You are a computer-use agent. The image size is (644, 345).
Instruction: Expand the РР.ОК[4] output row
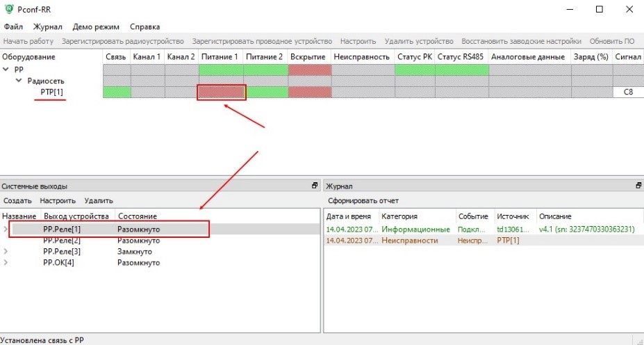(x=6, y=263)
